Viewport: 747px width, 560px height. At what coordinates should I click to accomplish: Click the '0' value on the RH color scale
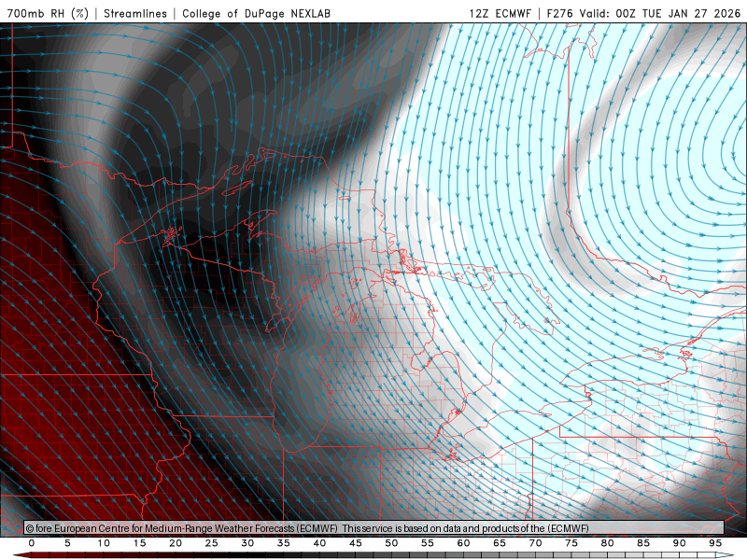[x=32, y=543]
